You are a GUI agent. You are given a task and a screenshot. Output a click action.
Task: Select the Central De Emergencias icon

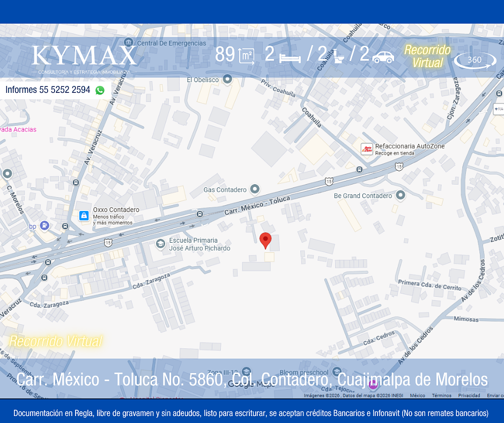pos(129,42)
